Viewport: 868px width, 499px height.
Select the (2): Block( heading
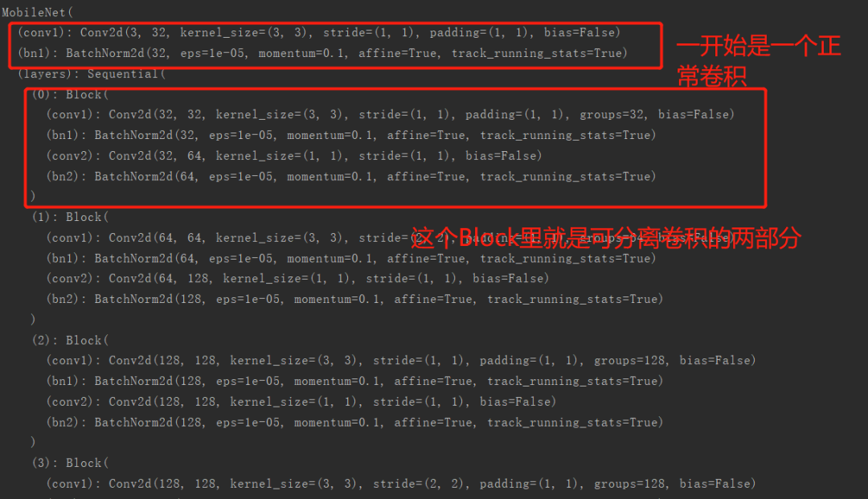70,340
